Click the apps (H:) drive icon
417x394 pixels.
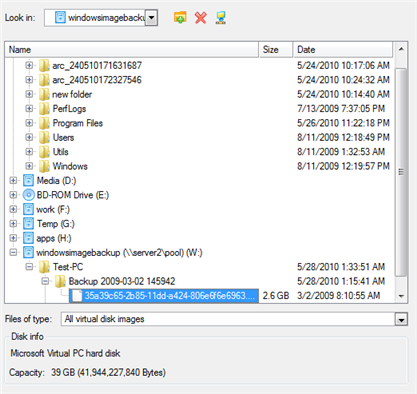[x=28, y=238]
